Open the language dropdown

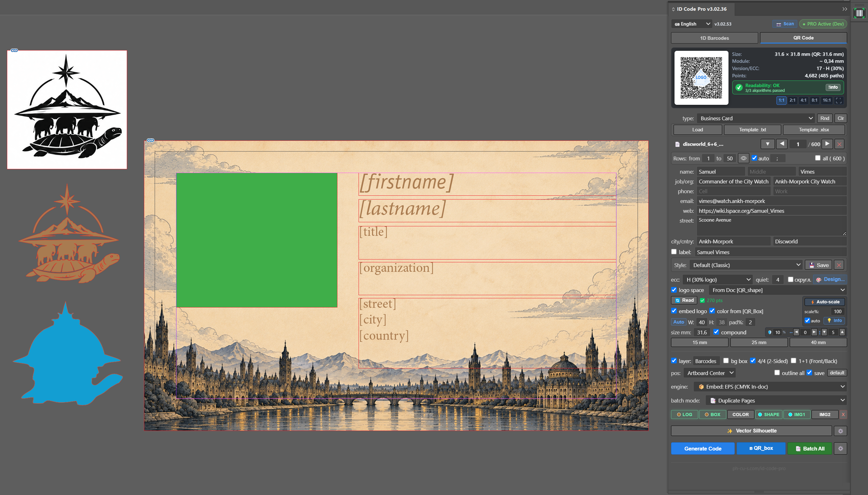point(691,24)
